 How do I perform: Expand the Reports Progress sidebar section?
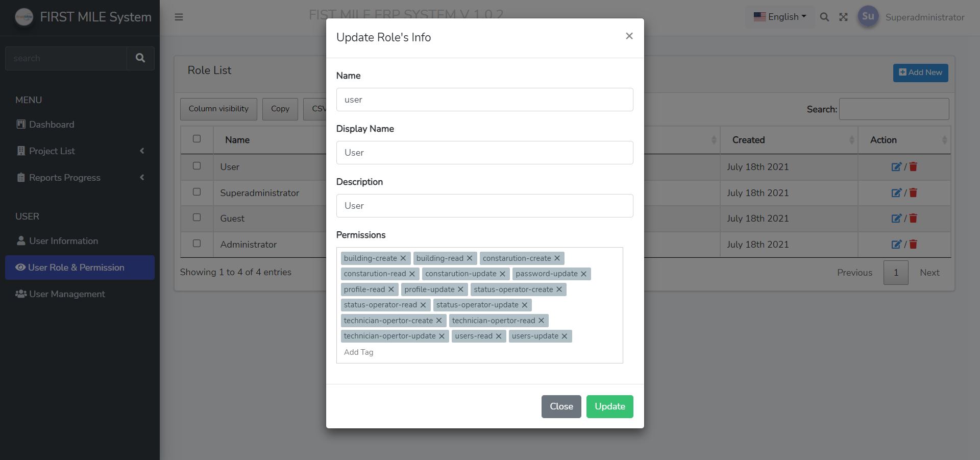click(x=64, y=177)
